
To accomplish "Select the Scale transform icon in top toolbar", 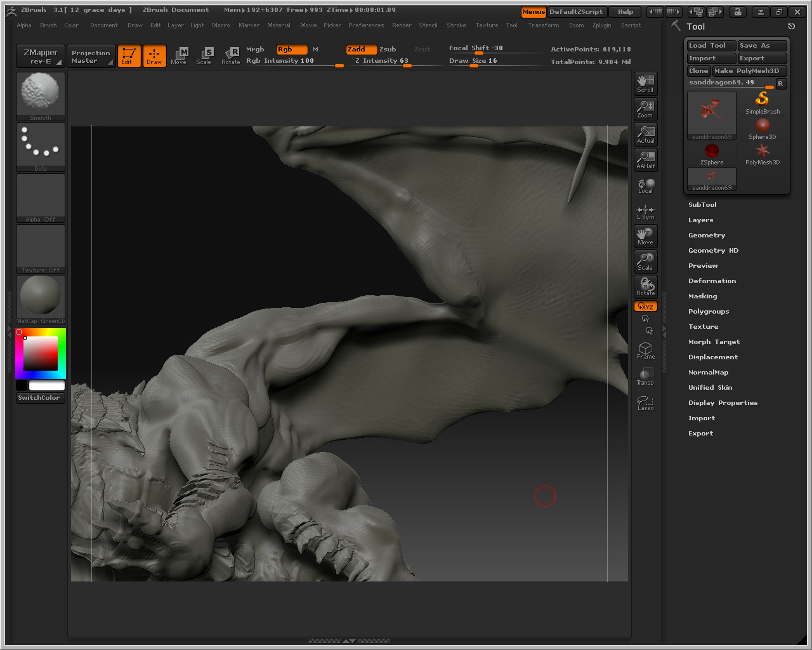I will [x=204, y=56].
